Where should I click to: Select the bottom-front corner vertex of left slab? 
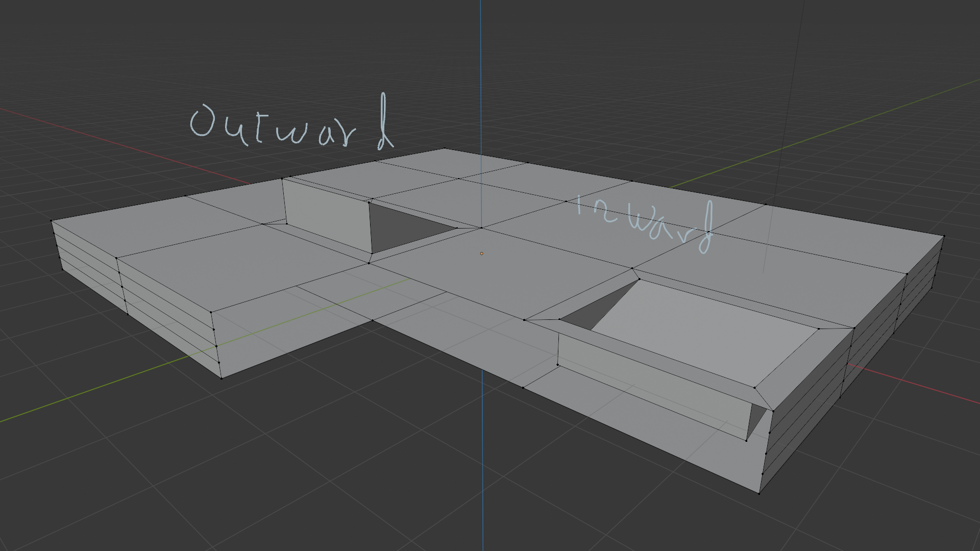click(221, 378)
